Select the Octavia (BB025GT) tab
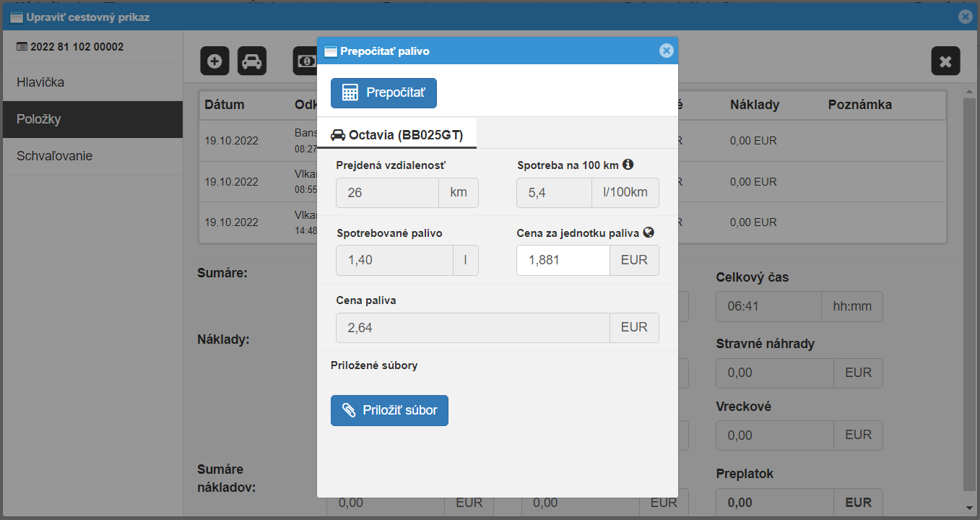The width and height of the screenshot is (980, 520). [x=396, y=134]
